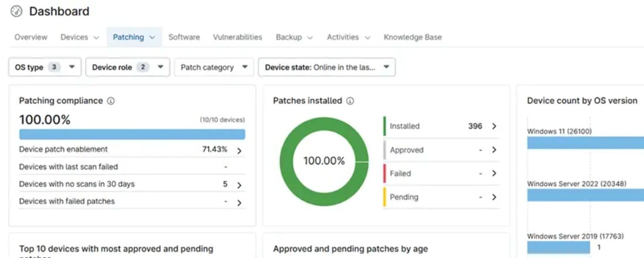The image size is (644, 258).
Task: Open the Installed patches arrow
Action: [494, 126]
